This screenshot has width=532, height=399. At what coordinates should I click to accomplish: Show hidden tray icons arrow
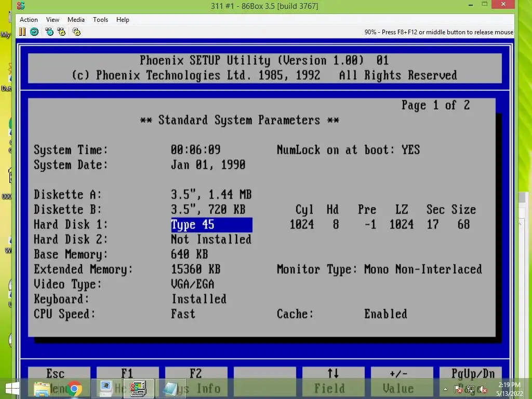(445, 389)
